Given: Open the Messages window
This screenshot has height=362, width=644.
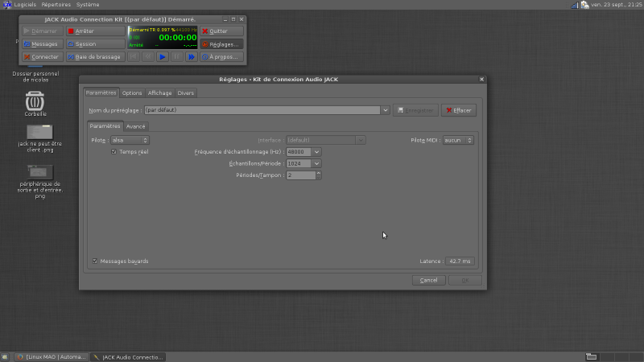Looking at the screenshot, I should pos(43,44).
